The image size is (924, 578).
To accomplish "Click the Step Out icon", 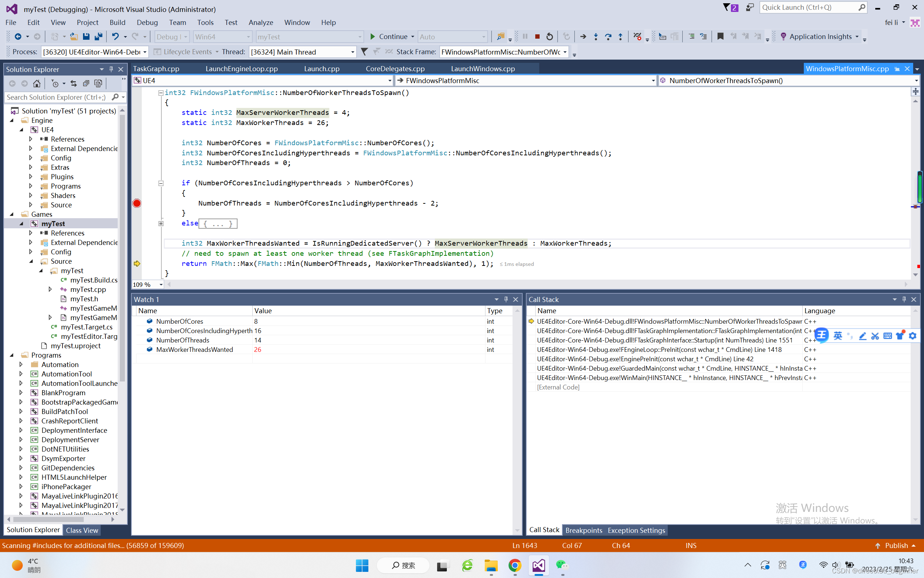I will tap(620, 37).
